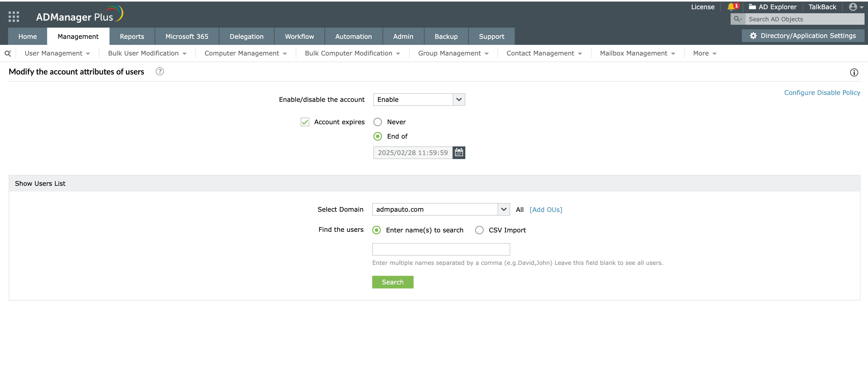The height and width of the screenshot is (371, 868).
Task: Switch to the Reports tab
Action: (132, 37)
